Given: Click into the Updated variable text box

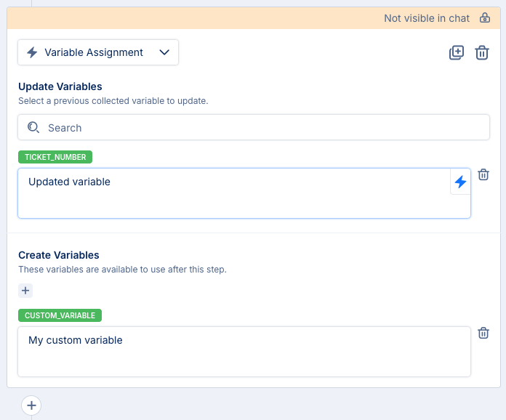Looking at the screenshot, I should pos(233,193).
